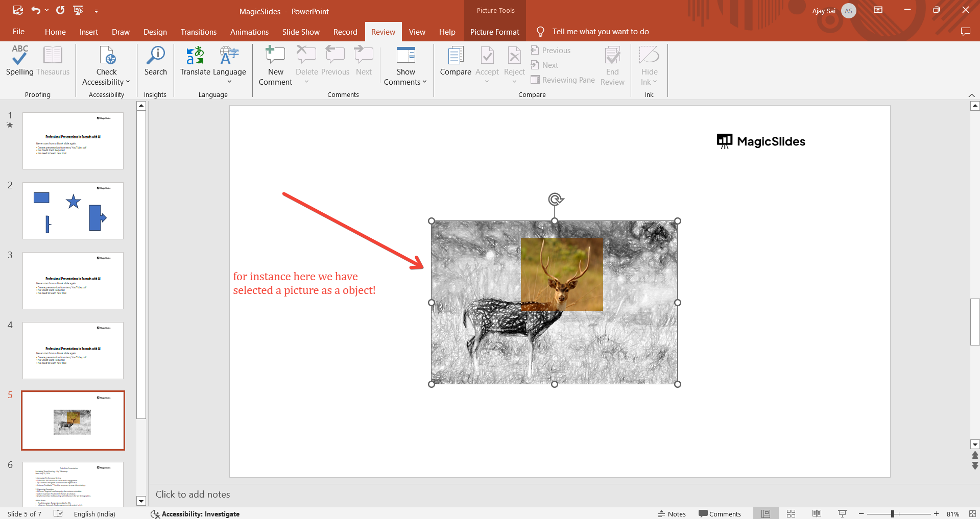The height and width of the screenshot is (519, 980).
Task: Run the Spelling check
Action: point(19,61)
